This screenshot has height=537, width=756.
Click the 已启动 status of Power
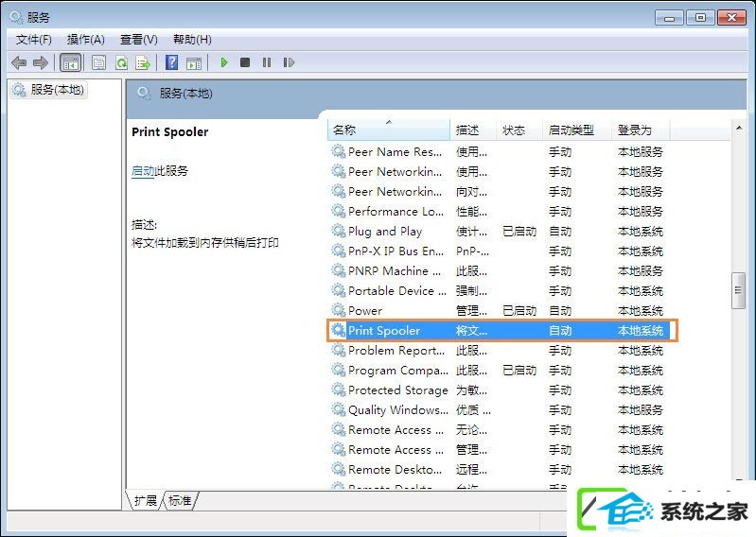pos(519,311)
